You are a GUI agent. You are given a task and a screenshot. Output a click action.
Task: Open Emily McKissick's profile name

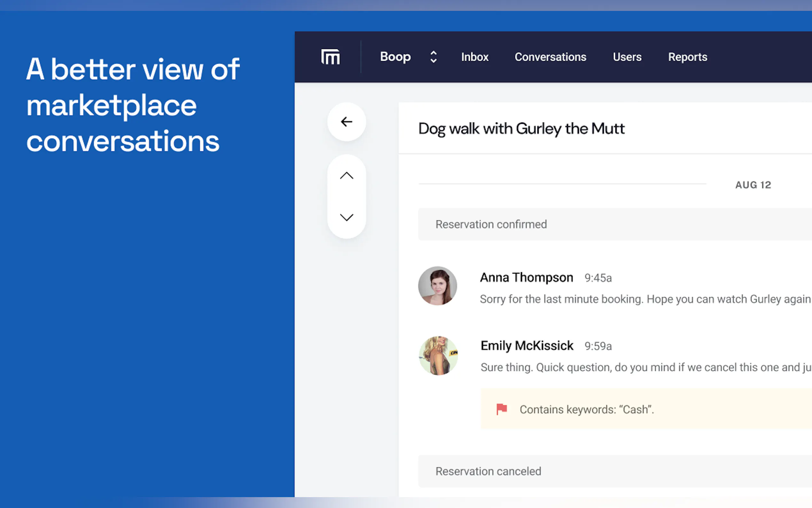527,346
